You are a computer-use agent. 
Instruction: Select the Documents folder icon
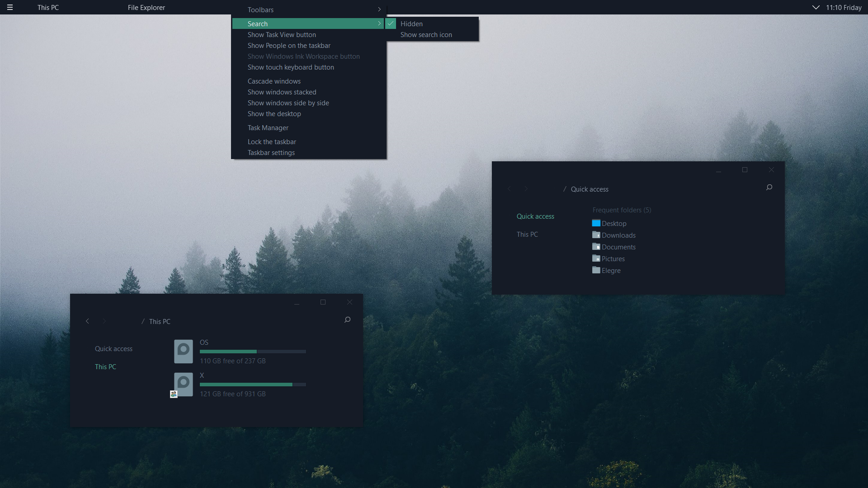coord(596,247)
